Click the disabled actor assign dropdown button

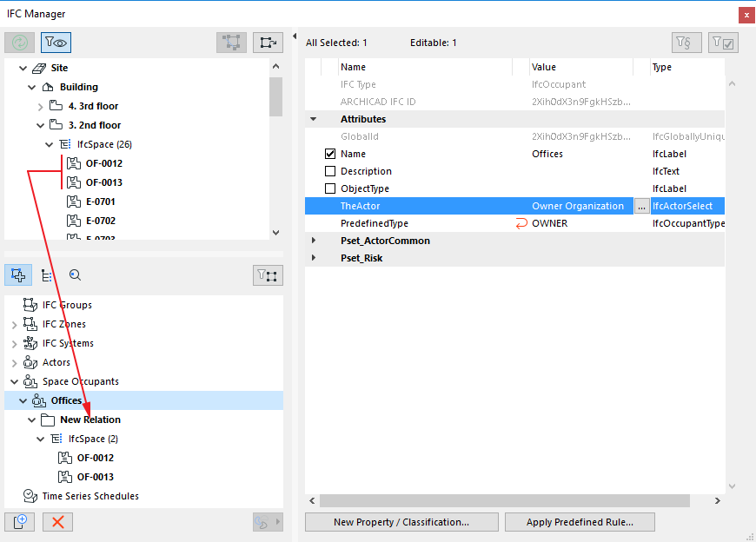pyautogui.click(x=268, y=522)
